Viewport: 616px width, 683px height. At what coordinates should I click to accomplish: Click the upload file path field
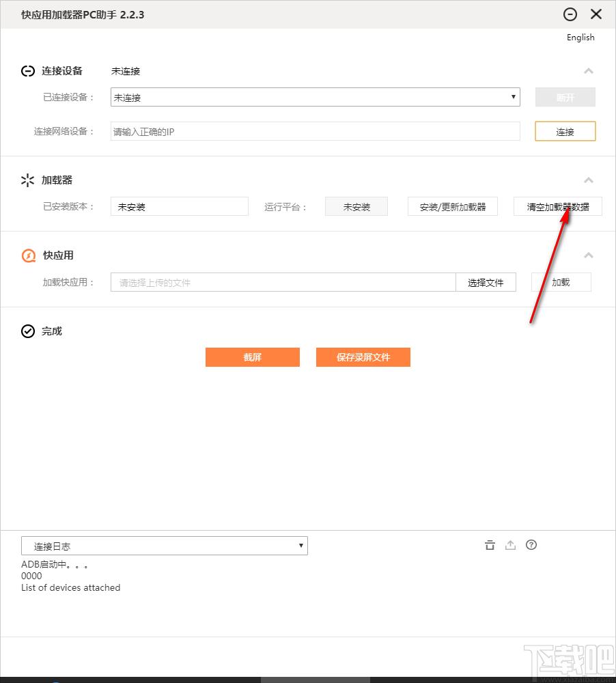click(283, 283)
